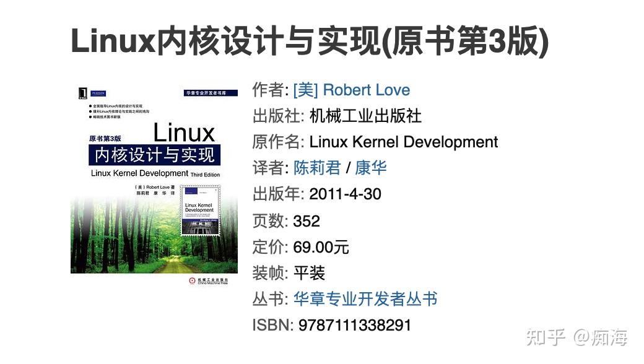Image resolution: width=644 pixels, height=364 pixels.
Task: Open translator link 陈莉君
Action: pos(317,168)
